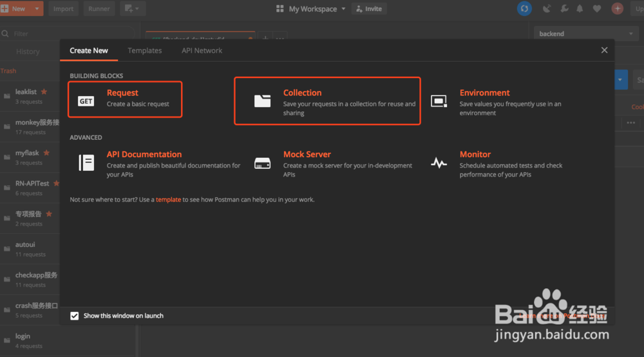Open the History sidebar tab

tap(28, 52)
